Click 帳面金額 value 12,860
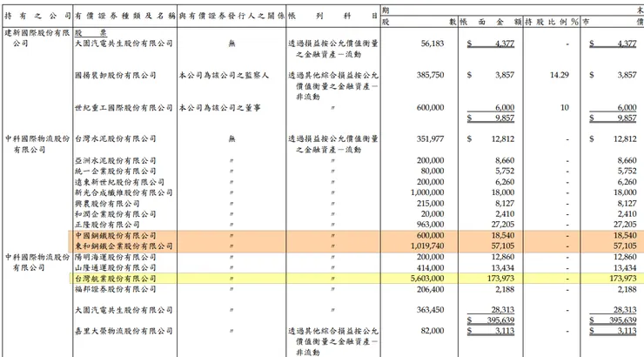The image size is (644, 357). click(503, 258)
